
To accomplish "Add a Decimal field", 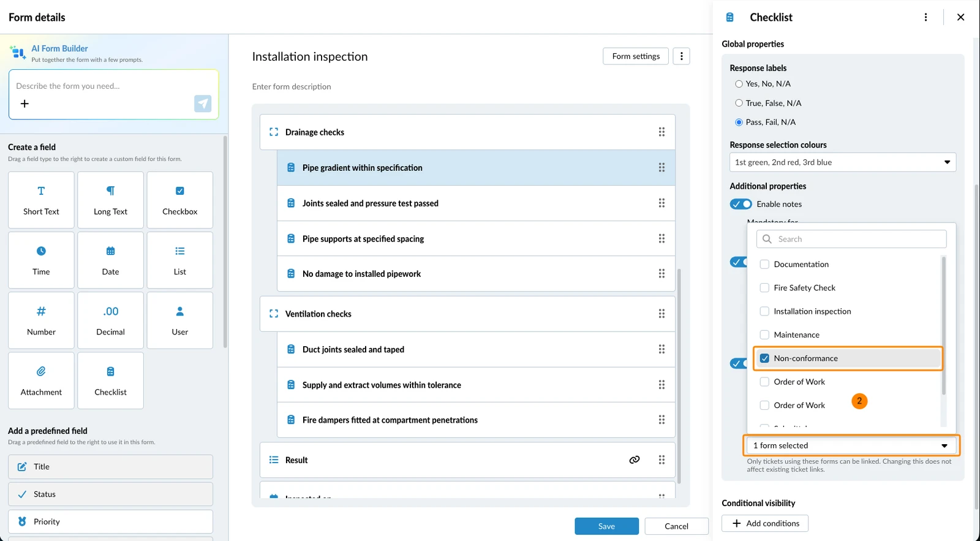I will tap(110, 320).
